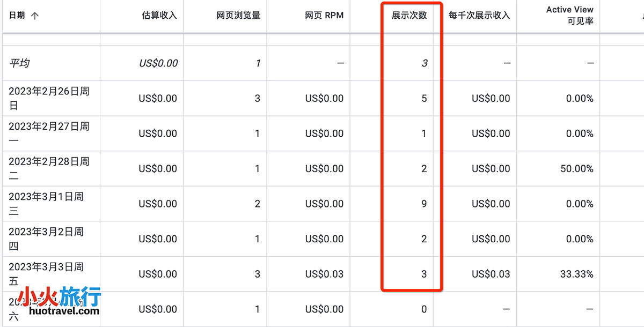644x327 pixels.
Task: Click the US$0.03 网页 RPM cell
Action: 324,274
